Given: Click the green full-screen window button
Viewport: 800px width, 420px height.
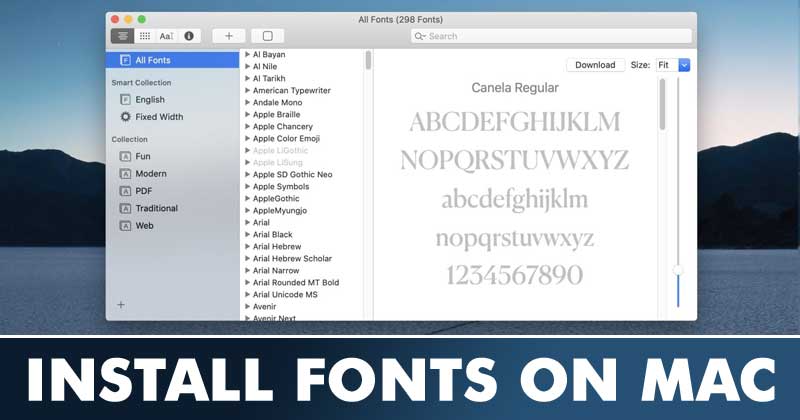Looking at the screenshot, I should click(142, 19).
